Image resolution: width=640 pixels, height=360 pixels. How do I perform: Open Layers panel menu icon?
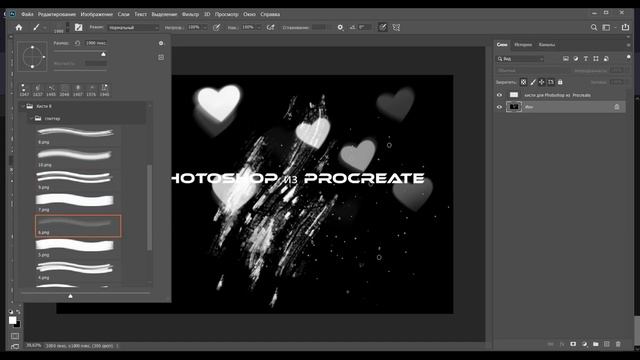[629, 45]
